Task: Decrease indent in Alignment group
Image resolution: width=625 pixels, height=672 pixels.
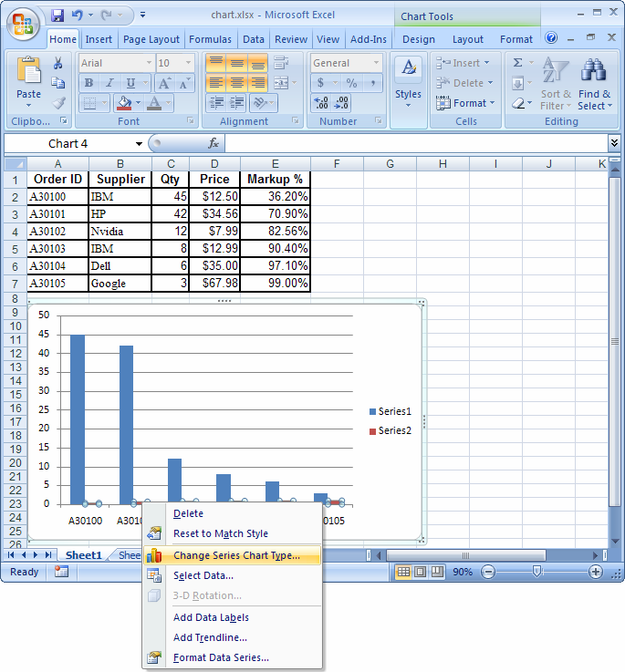Action: tap(216, 103)
